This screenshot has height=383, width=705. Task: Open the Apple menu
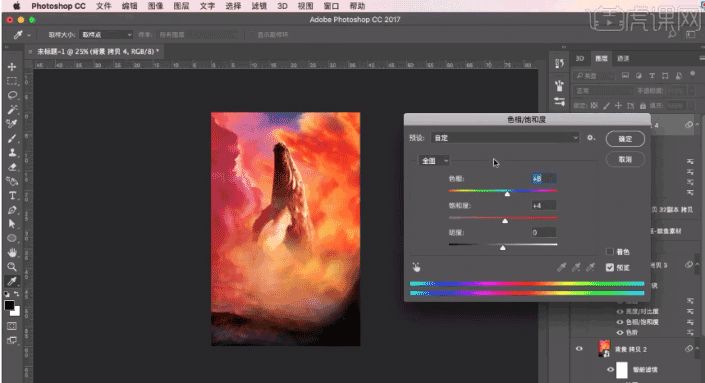[17, 6]
